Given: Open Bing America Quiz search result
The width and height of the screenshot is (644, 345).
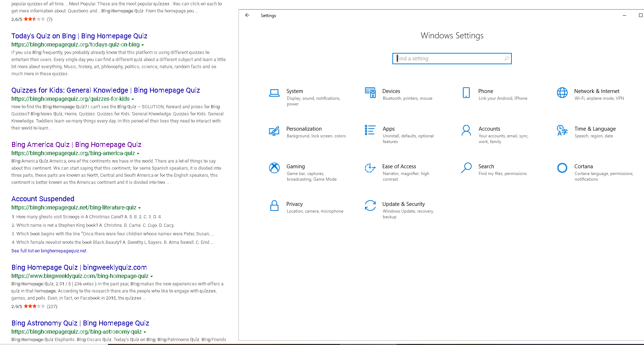Looking at the screenshot, I should 76,144.
